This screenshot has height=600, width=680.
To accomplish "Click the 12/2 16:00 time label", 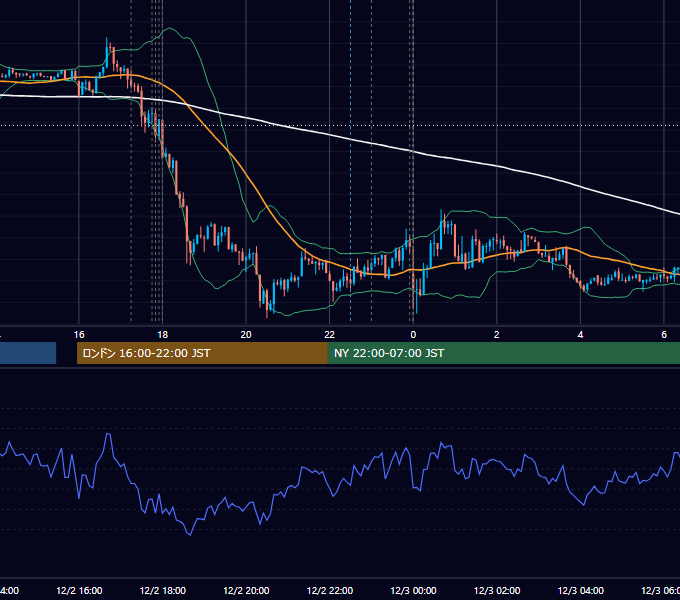I will tap(79, 590).
